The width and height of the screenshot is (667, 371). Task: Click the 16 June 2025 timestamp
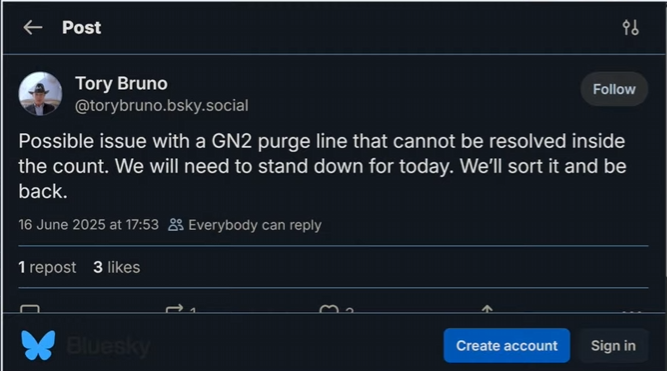pyautogui.click(x=88, y=225)
